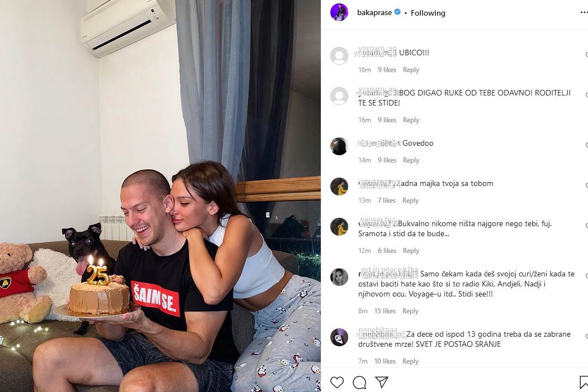View 15 likes on the Samo čekam comment
This screenshot has height=392, width=588.
[385, 311]
